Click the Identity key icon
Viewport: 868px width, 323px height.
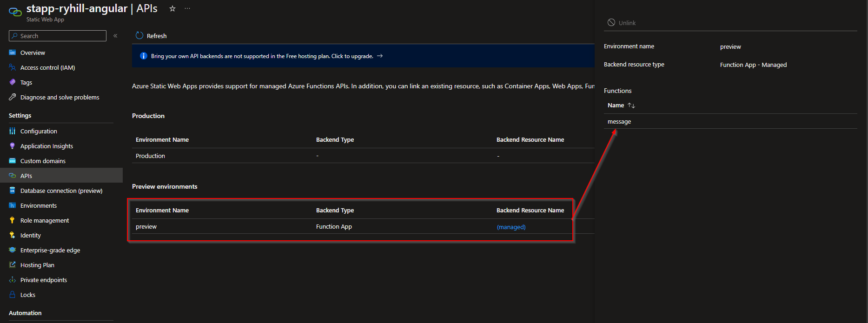click(x=13, y=235)
